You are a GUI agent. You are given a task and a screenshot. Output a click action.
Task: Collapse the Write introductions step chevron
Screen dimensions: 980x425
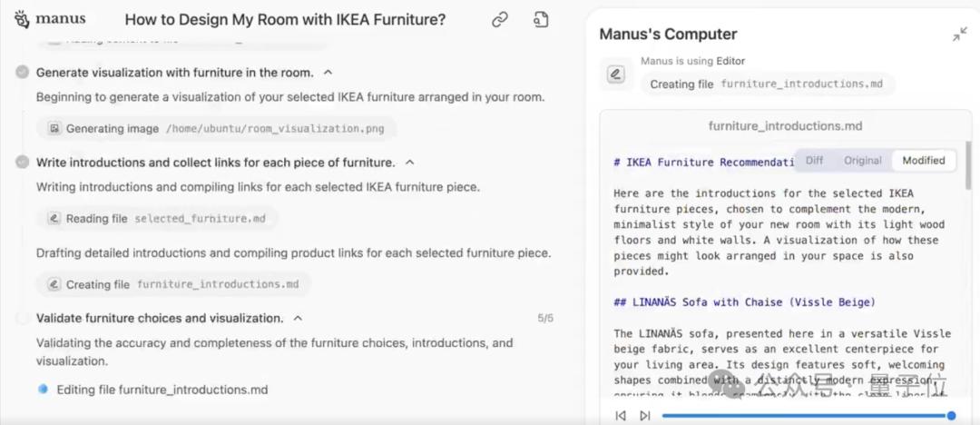[x=409, y=162]
